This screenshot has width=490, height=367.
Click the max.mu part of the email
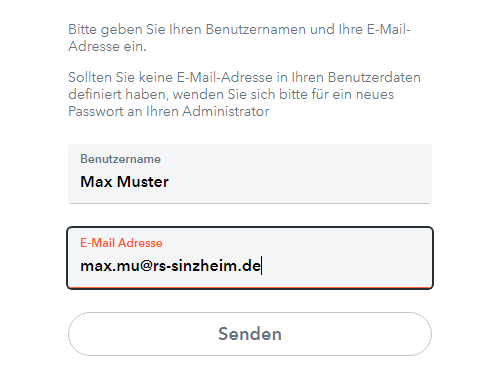point(110,266)
